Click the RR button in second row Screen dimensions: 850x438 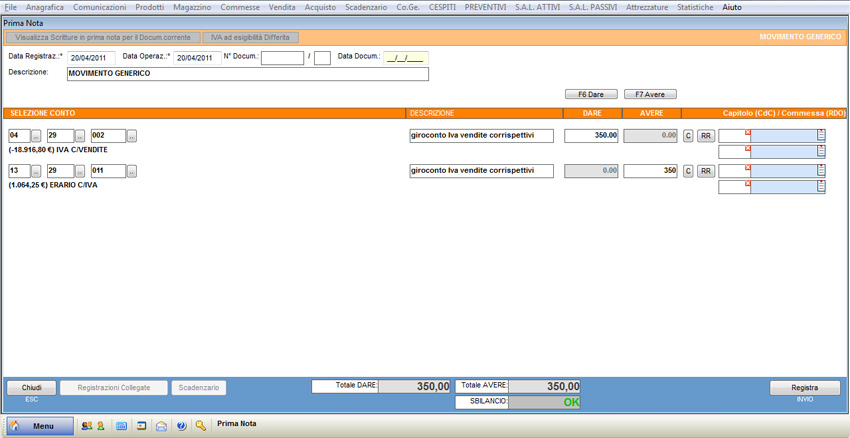click(706, 172)
